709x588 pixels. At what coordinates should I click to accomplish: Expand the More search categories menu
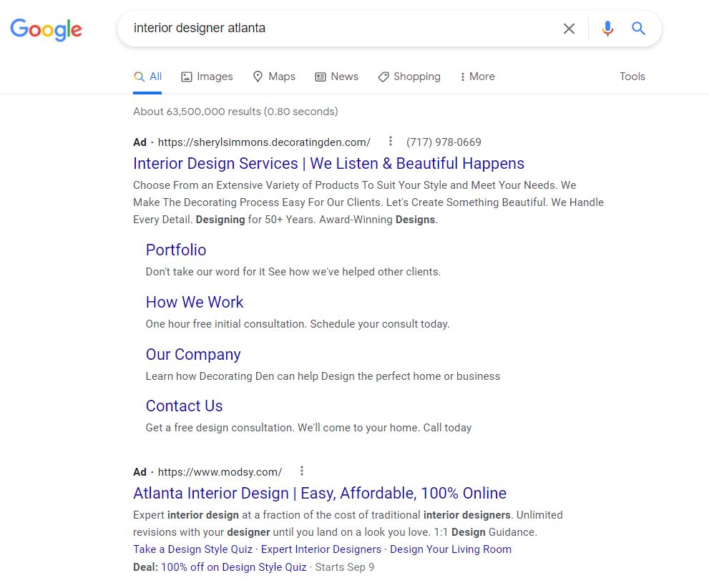click(476, 76)
